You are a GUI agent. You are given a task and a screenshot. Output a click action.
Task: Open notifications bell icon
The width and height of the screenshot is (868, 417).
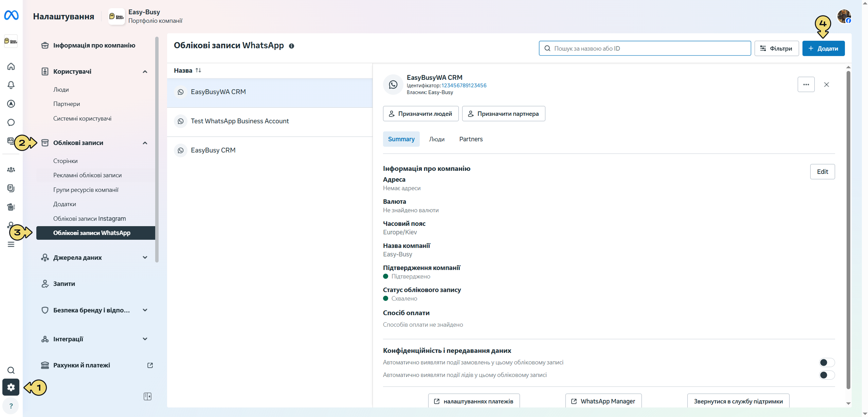pyautogui.click(x=11, y=85)
